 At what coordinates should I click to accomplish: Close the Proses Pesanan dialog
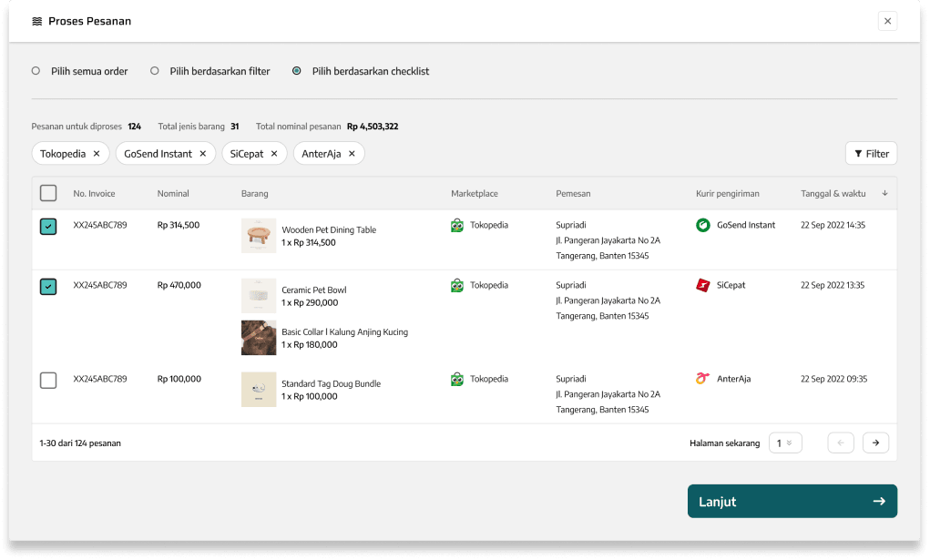click(x=887, y=21)
